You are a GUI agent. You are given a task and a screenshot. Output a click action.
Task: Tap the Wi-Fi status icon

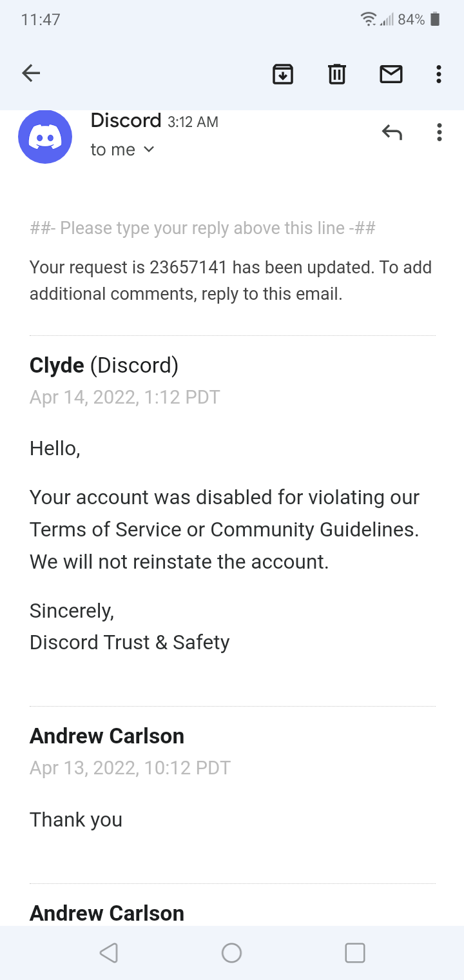369,19
